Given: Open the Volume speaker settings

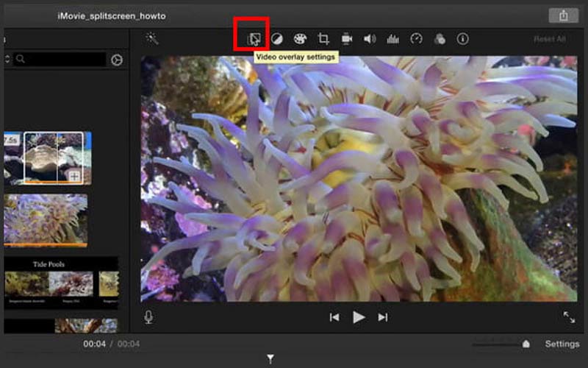Looking at the screenshot, I should point(370,39).
